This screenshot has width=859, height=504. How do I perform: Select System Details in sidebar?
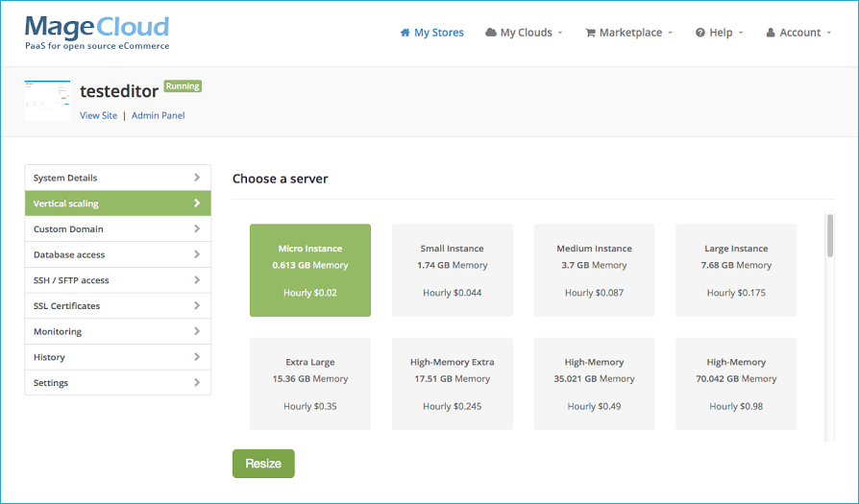(x=118, y=178)
